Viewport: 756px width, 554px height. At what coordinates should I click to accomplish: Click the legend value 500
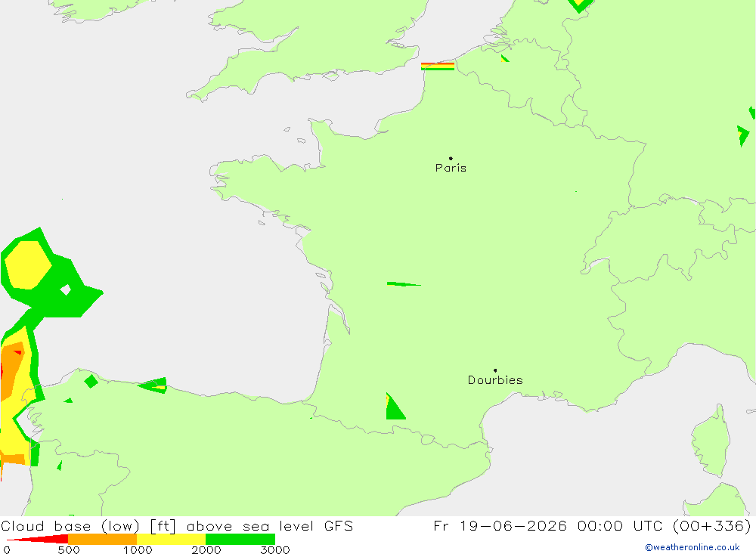[x=69, y=549]
